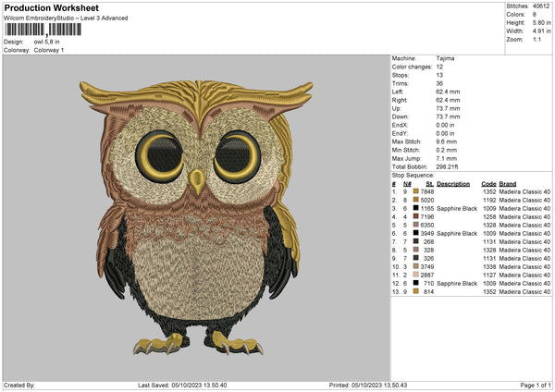Click the owl's beak in the design
This screenshot has width=555, height=392.
pyautogui.click(x=197, y=178)
